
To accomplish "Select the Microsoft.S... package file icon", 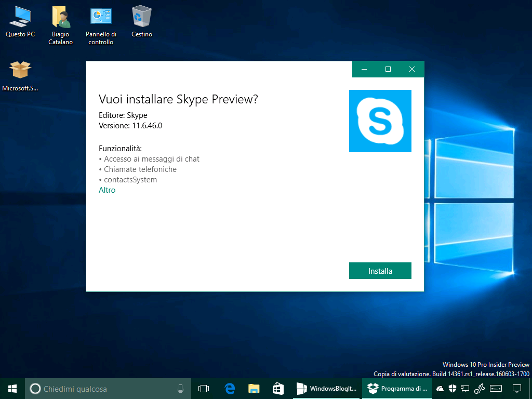I will 20,76.
